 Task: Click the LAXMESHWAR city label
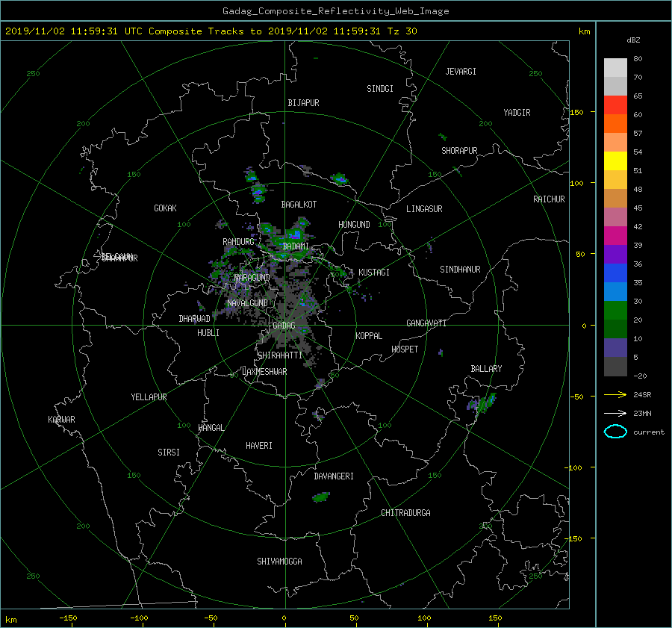point(264,372)
